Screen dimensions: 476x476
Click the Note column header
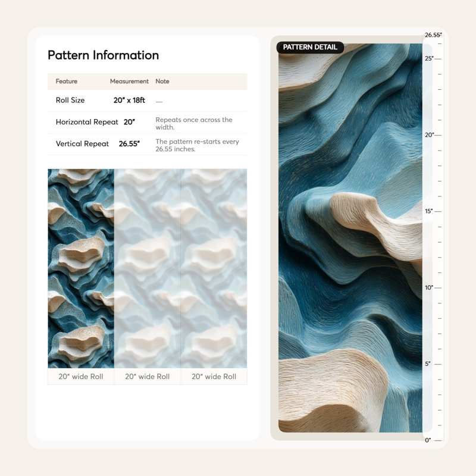pyautogui.click(x=162, y=82)
